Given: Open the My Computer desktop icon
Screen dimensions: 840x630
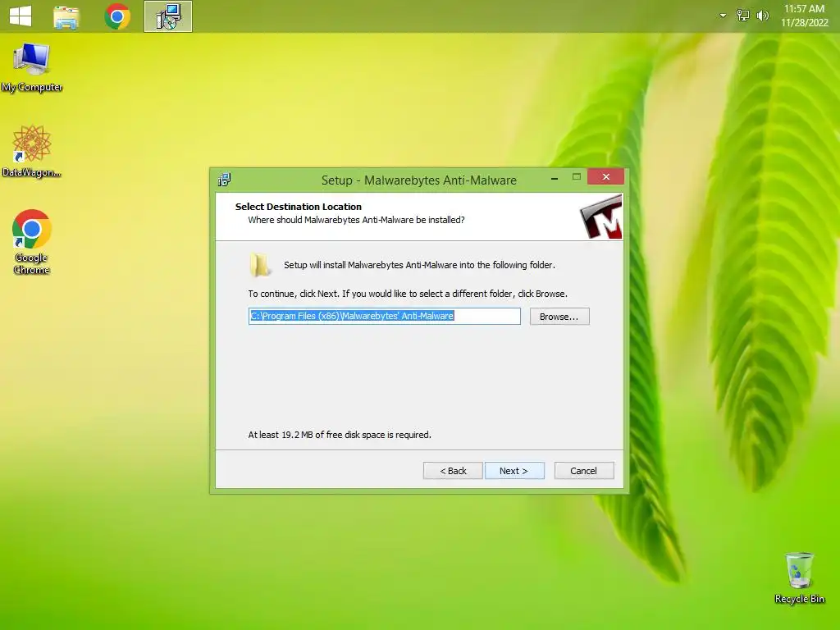Looking at the screenshot, I should coord(32,67).
